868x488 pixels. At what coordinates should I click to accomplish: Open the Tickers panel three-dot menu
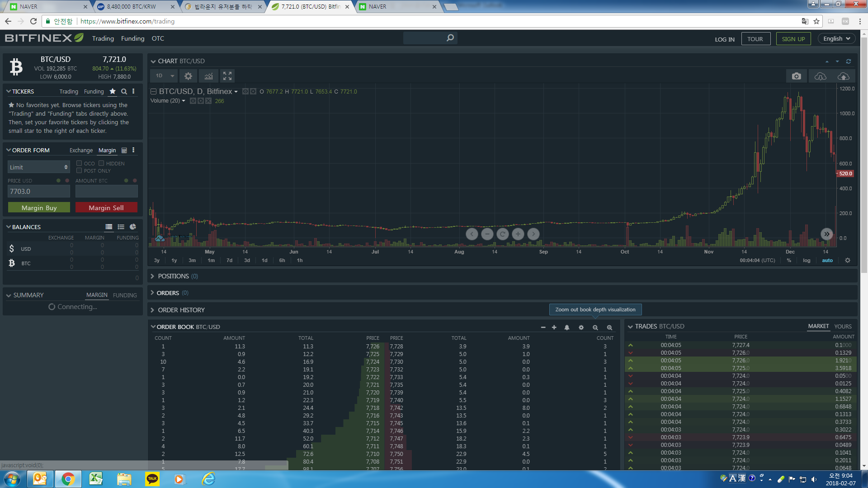point(133,91)
